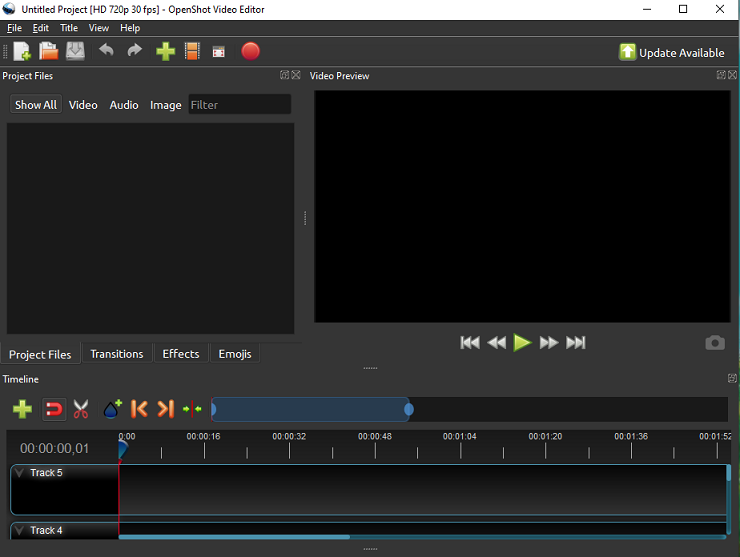Click the left handle of zoom slider
Viewport: 740px width, 557px height.
(213, 409)
